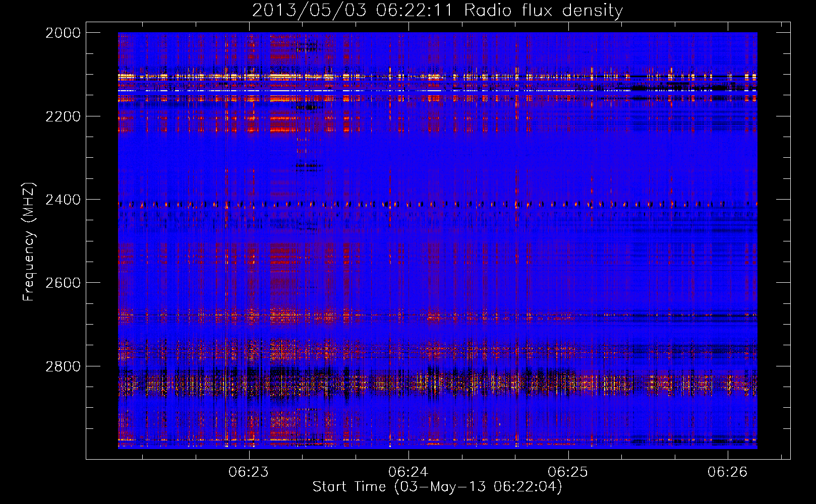Select the 2000 frequency tick label

tap(63, 33)
